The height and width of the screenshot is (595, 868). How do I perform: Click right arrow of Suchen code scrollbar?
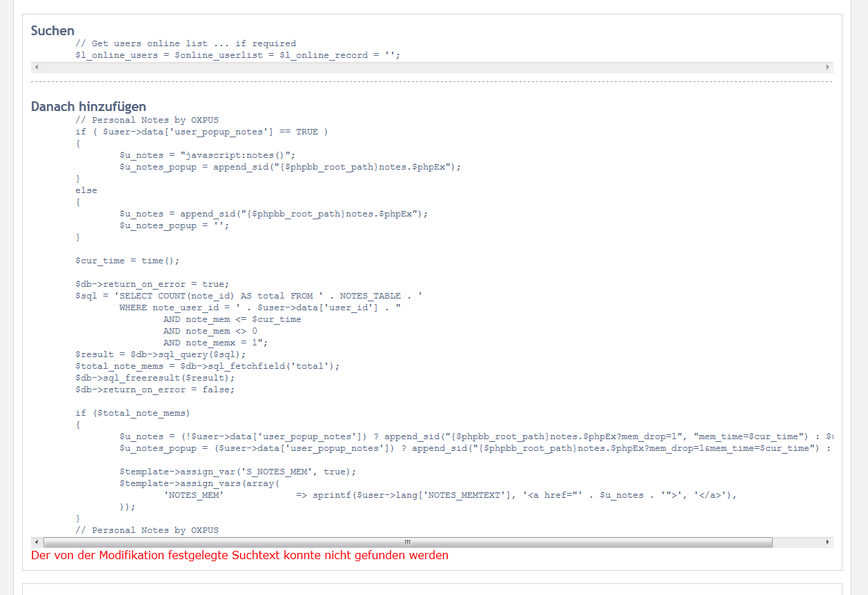click(x=828, y=68)
